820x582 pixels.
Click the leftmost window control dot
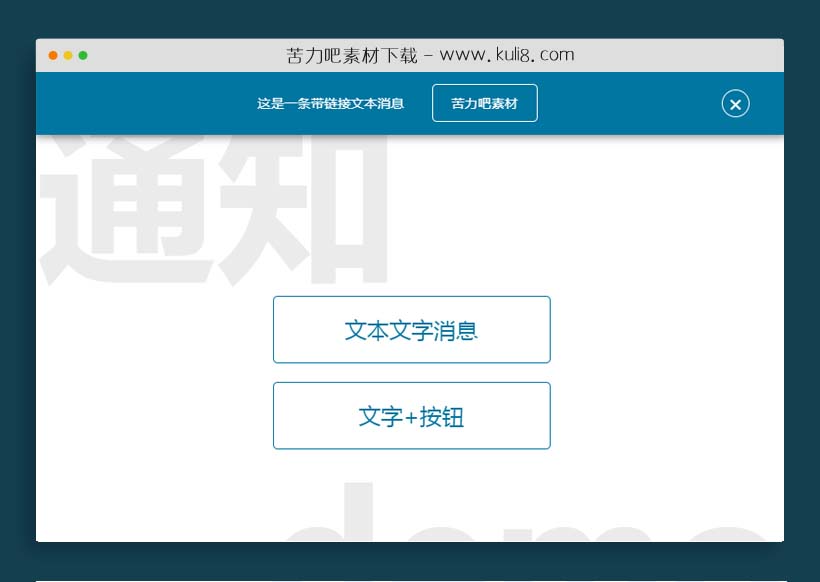(x=52, y=57)
